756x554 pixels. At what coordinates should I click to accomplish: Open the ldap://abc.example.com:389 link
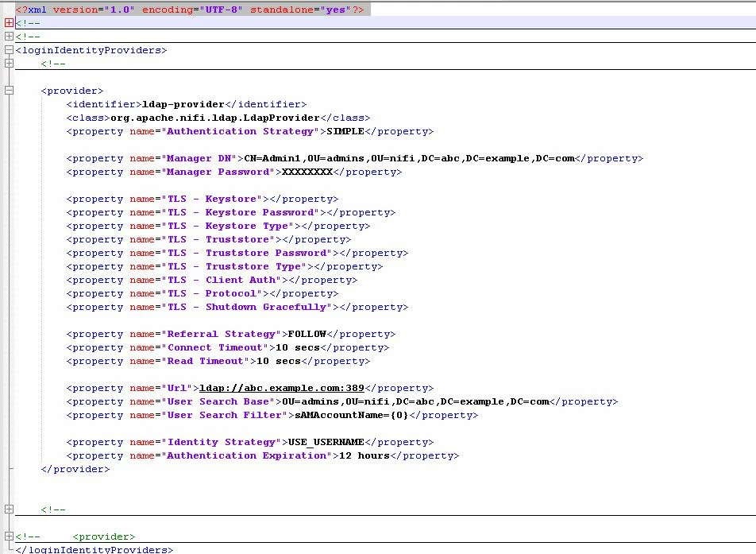click(x=282, y=388)
